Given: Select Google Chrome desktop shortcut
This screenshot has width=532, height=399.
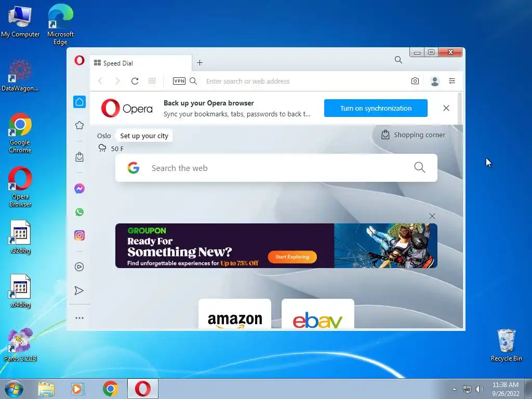Looking at the screenshot, I should (x=20, y=134).
